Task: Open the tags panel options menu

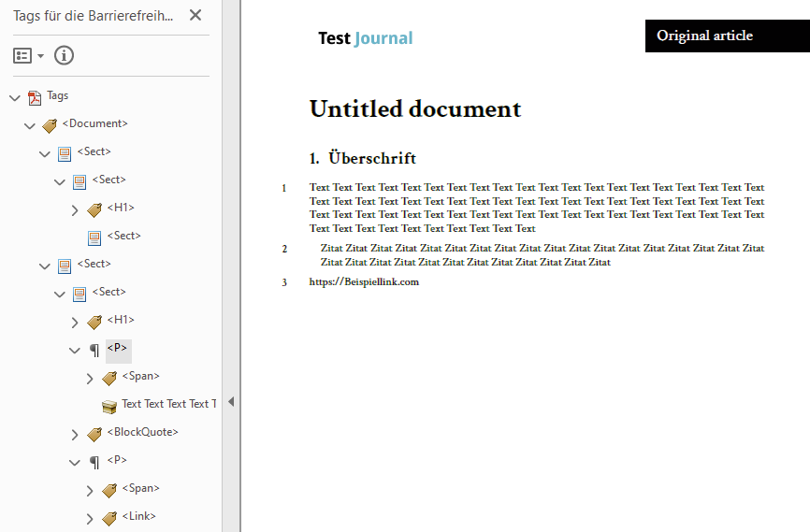Action: coord(28,56)
